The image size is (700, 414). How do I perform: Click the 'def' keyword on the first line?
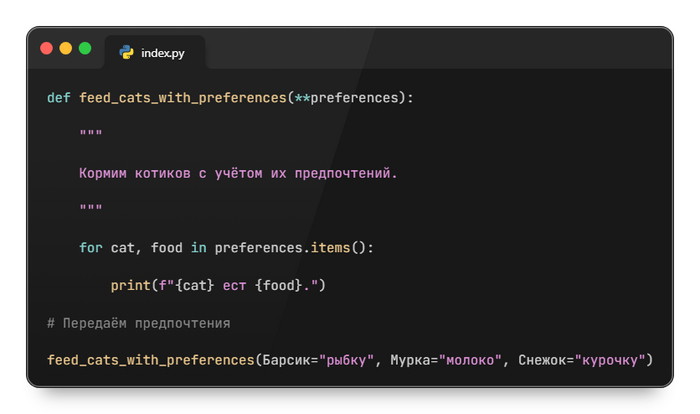(x=58, y=98)
